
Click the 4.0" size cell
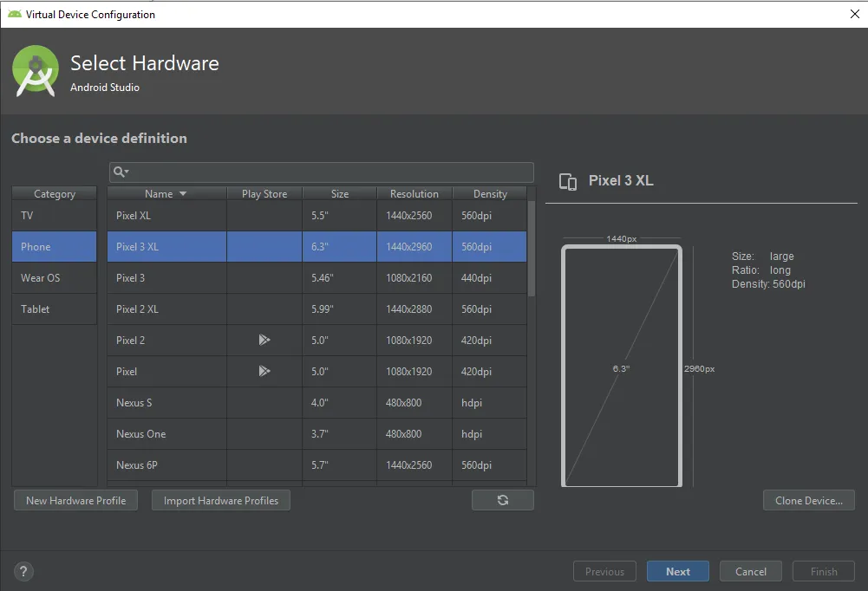[x=339, y=402]
